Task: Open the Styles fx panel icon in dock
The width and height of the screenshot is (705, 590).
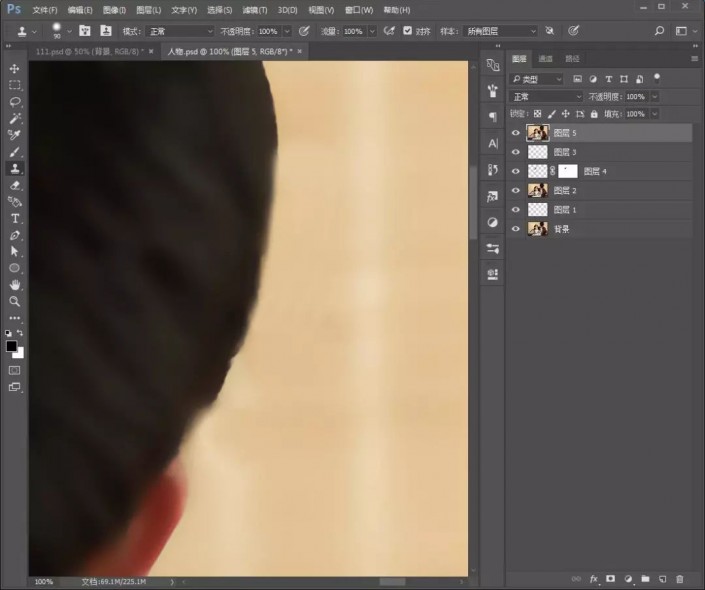Action: tap(493, 196)
